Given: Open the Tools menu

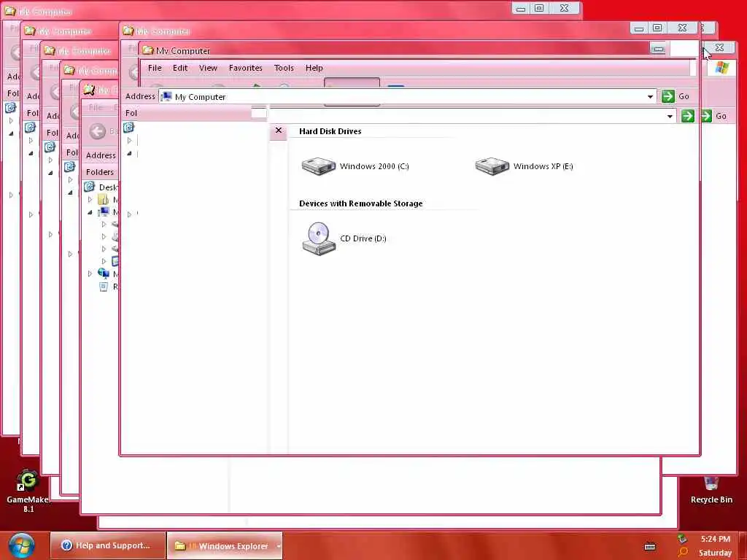Looking at the screenshot, I should click(284, 68).
